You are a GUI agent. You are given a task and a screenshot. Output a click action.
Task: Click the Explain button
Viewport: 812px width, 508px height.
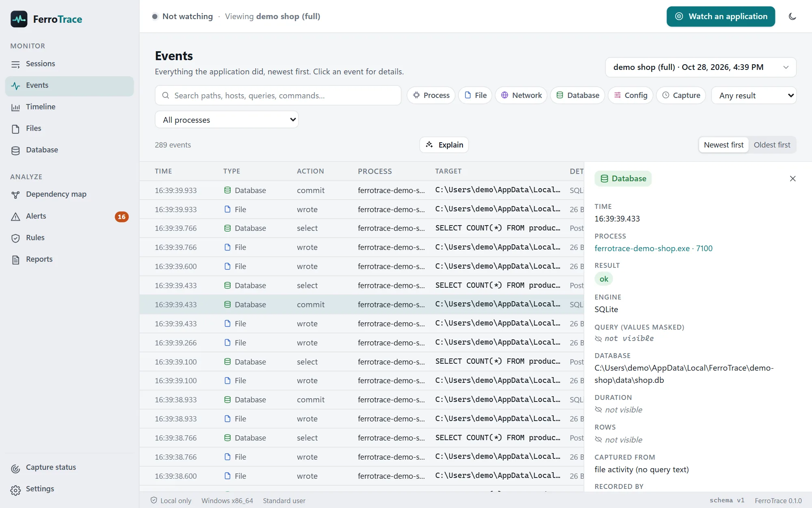point(444,145)
